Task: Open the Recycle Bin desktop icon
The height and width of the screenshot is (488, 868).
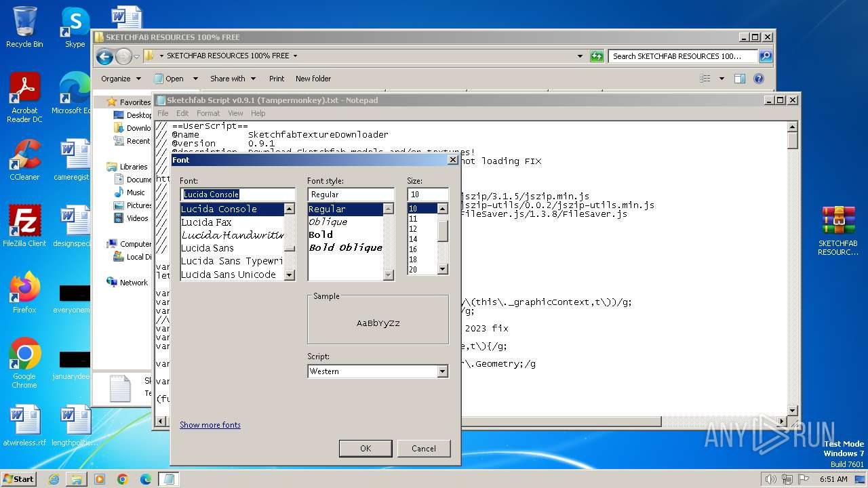Action: pyautogui.click(x=24, y=27)
